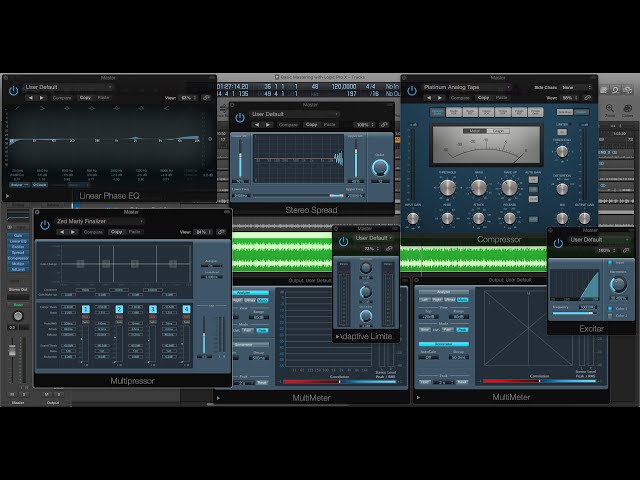Bypass Compressor using its power button

pyautogui.click(x=411, y=91)
